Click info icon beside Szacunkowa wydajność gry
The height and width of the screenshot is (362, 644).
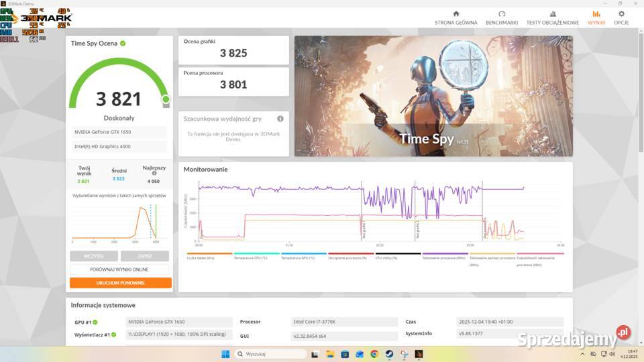280,119
